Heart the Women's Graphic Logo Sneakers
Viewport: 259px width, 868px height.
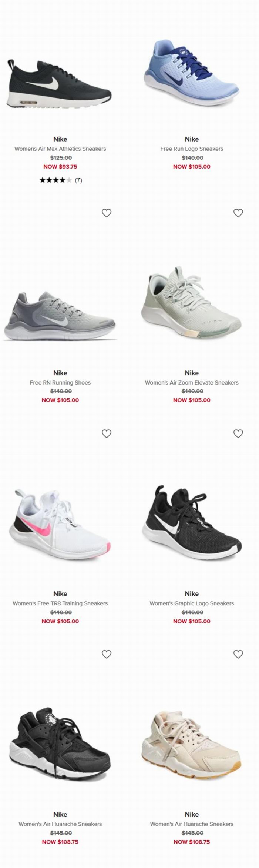[238, 433]
